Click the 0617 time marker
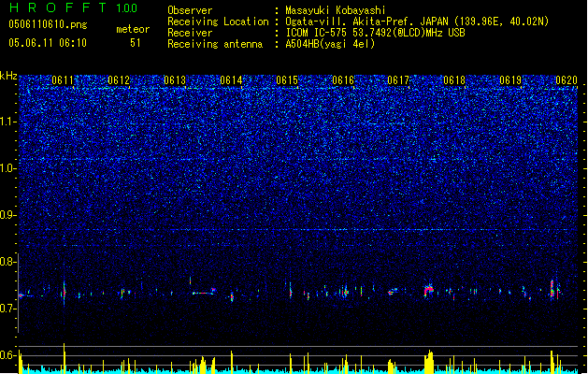 tap(398, 80)
